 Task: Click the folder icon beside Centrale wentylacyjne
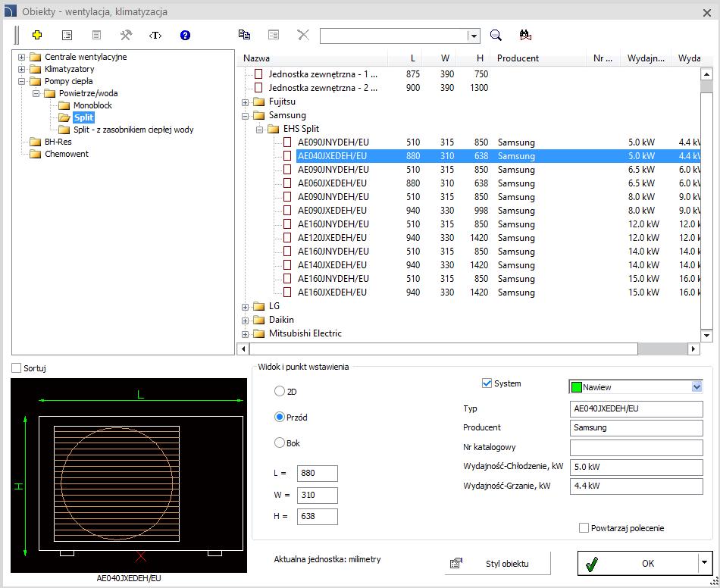click(x=36, y=57)
